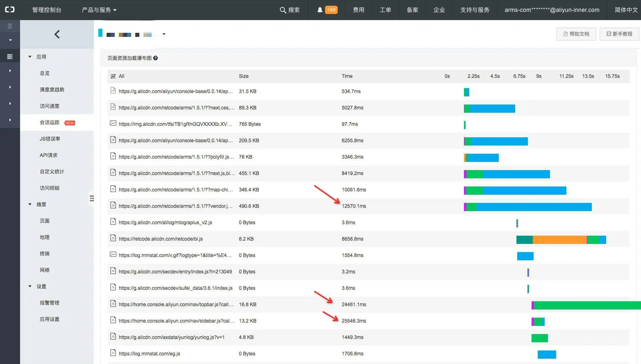Click the stacked list icon in left rail
Viewport: 641px width, 364px height.
click(10, 57)
